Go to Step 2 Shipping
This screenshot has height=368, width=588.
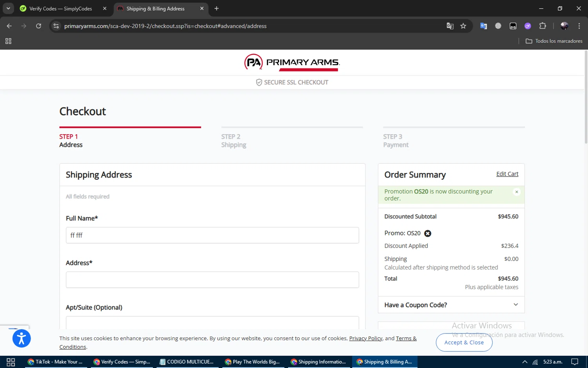[x=234, y=141]
